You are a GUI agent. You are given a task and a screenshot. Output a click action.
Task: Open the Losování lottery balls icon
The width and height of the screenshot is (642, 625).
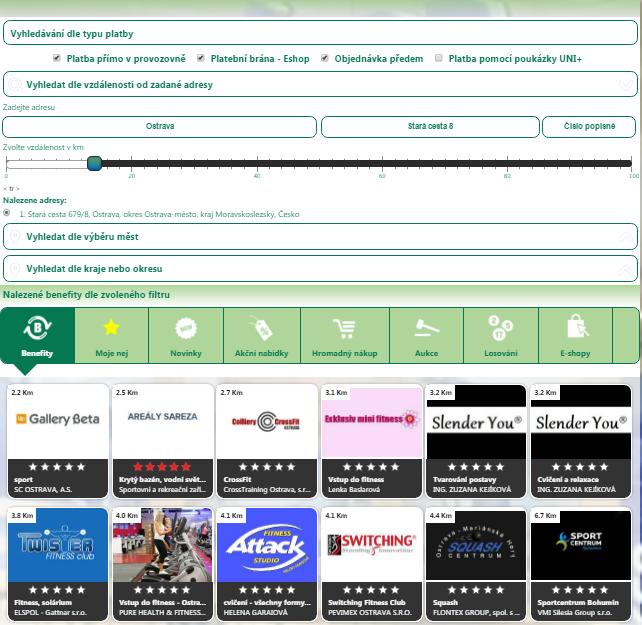[500, 328]
